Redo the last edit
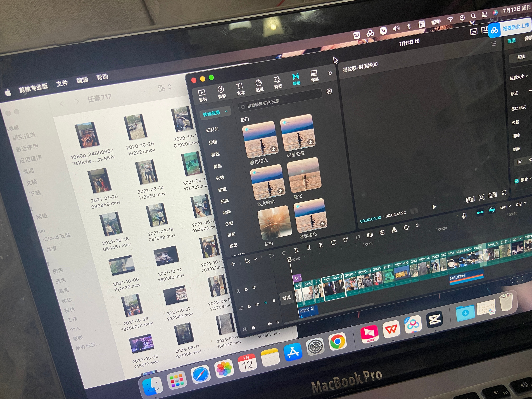The image size is (532, 399). (284, 253)
